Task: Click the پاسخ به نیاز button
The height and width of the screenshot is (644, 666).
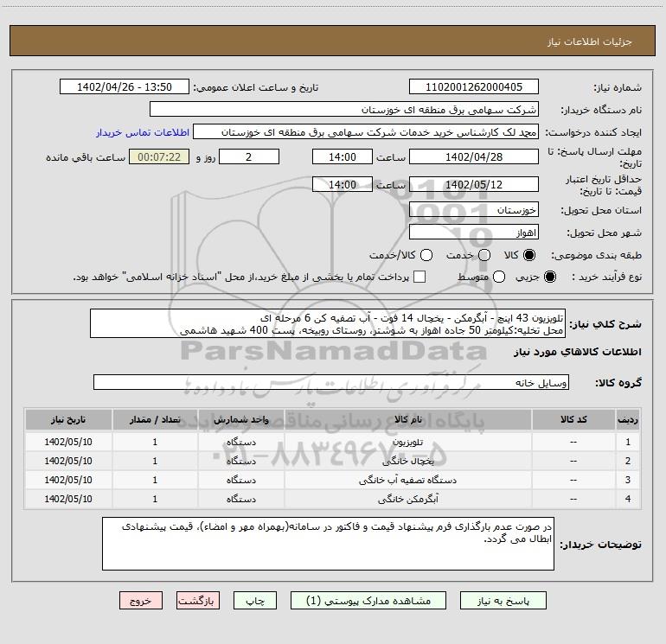Action: [x=504, y=600]
